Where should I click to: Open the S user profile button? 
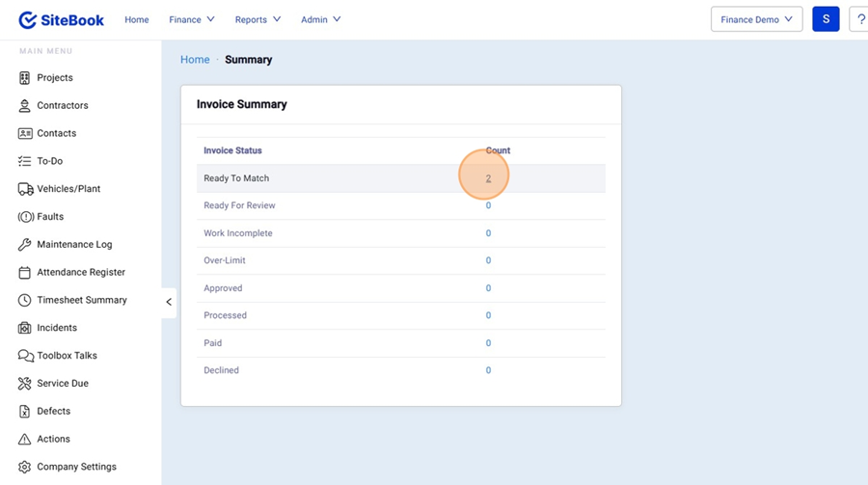(x=826, y=19)
